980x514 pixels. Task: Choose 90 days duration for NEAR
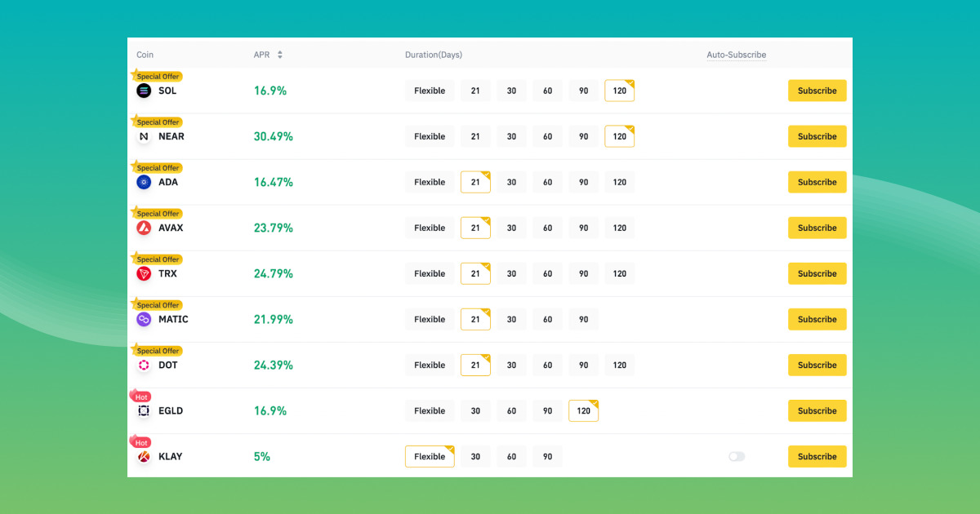click(583, 136)
